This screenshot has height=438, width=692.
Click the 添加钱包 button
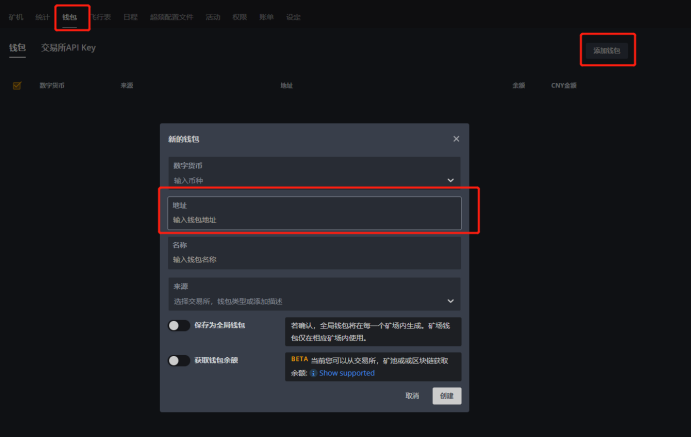[607, 50]
